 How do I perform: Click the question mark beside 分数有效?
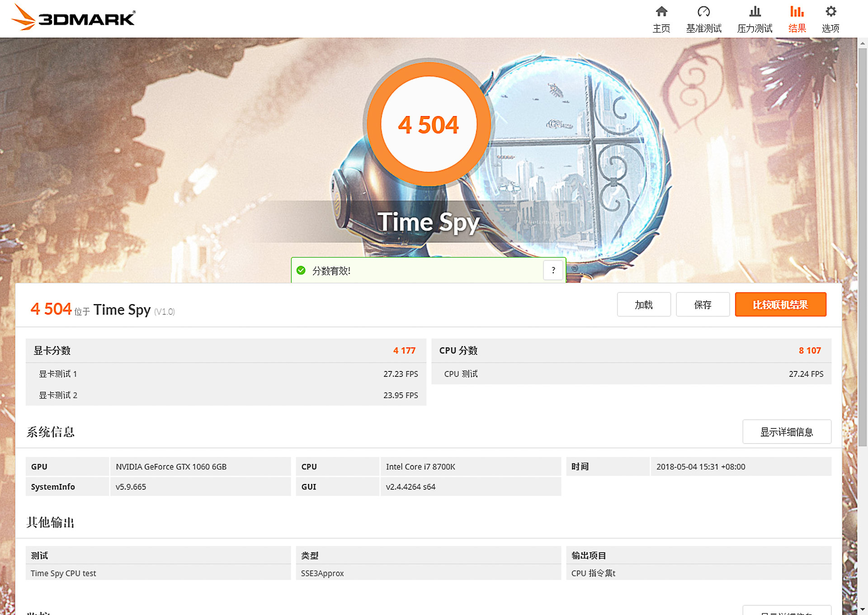click(553, 270)
